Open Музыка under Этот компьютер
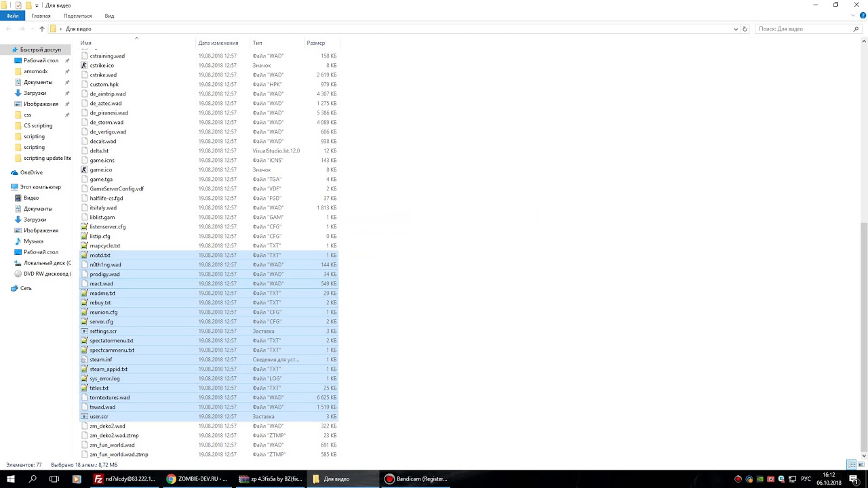This screenshot has height=488, width=868. [x=33, y=241]
